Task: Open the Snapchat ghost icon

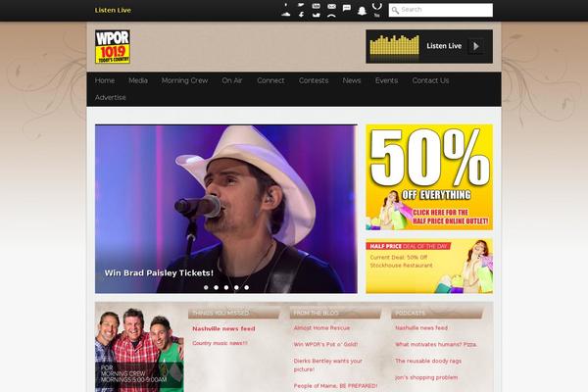Action: point(362,11)
